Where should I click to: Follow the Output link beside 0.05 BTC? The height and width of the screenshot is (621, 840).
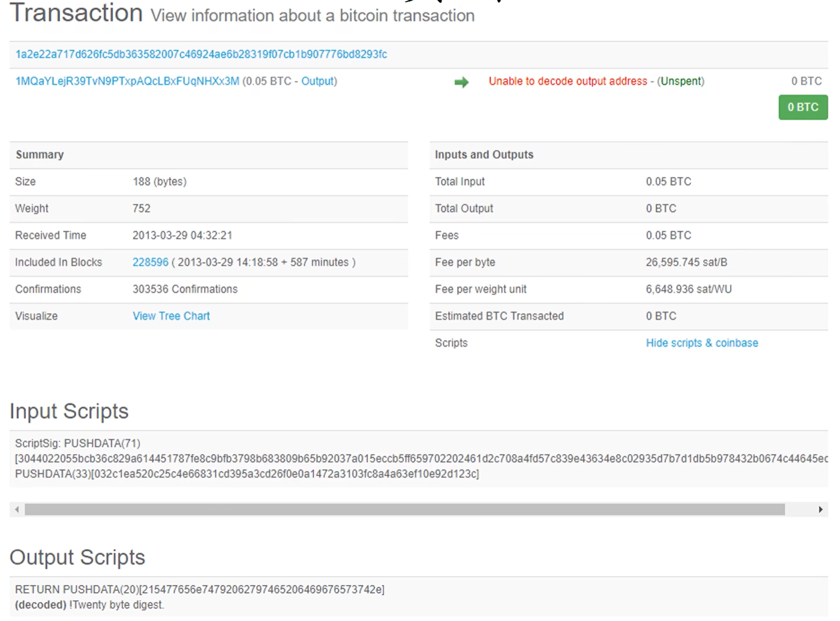[317, 81]
